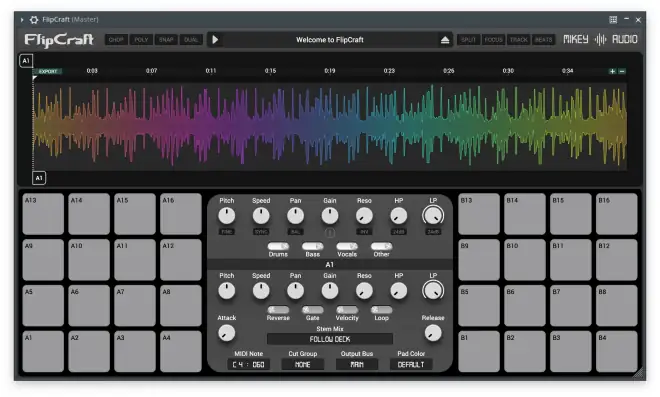Zoom in waveform with plus icon

[612, 72]
